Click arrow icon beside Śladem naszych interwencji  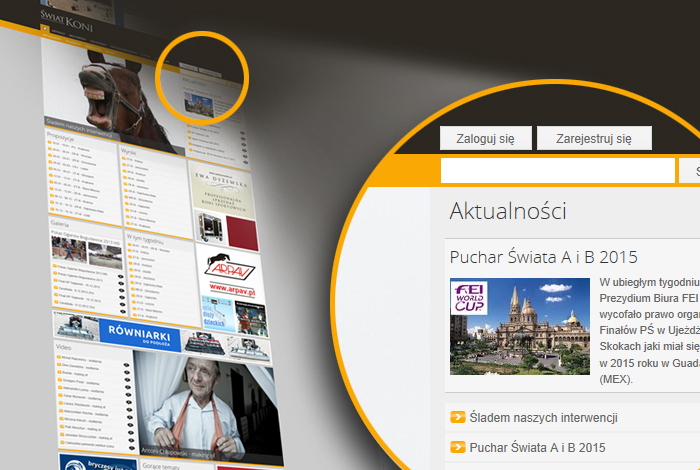(457, 417)
